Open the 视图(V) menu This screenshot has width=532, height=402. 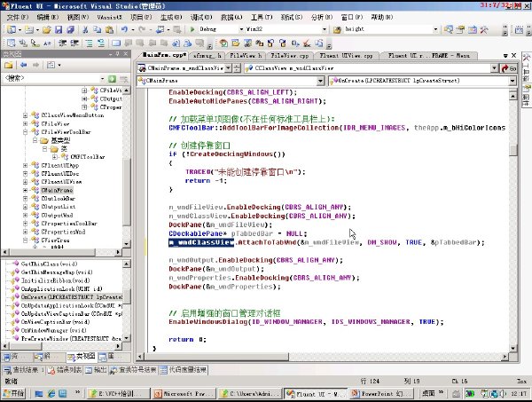point(78,17)
